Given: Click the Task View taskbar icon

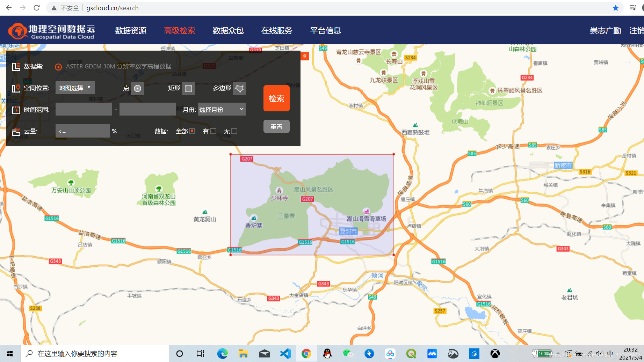Looking at the screenshot, I should (x=201, y=354).
